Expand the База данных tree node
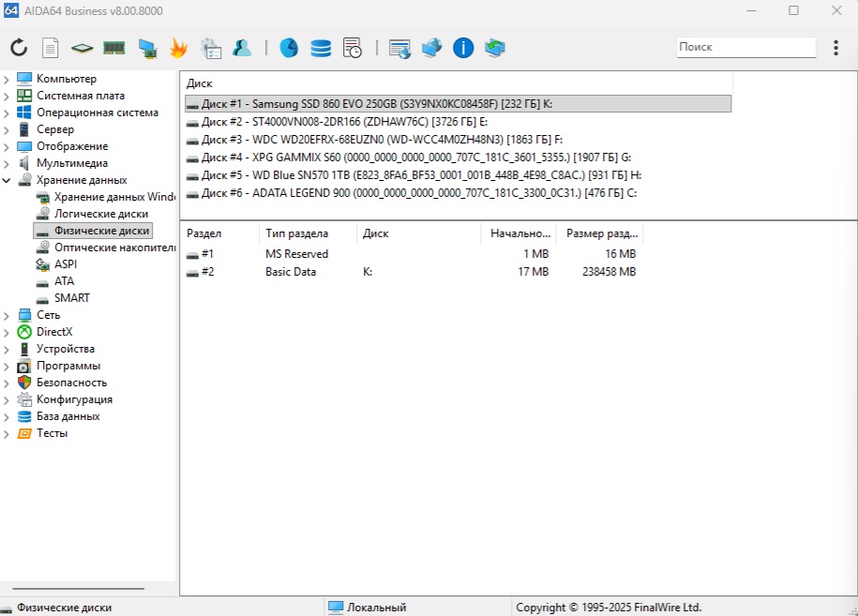858x616 pixels. tap(7, 417)
